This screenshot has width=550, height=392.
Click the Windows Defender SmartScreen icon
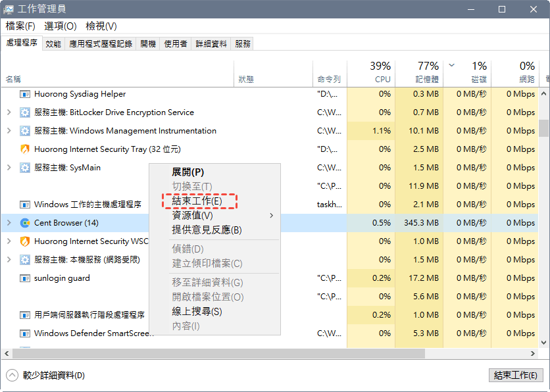pyautogui.click(x=24, y=333)
